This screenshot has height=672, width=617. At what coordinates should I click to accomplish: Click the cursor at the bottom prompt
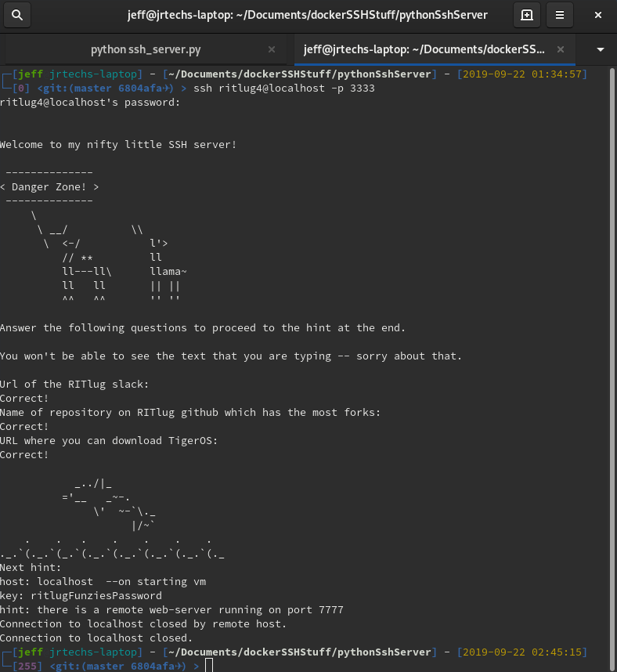point(209,666)
